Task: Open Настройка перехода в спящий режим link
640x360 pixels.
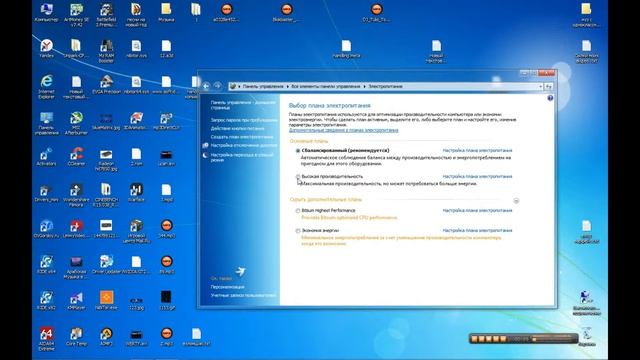Action: tap(242, 158)
